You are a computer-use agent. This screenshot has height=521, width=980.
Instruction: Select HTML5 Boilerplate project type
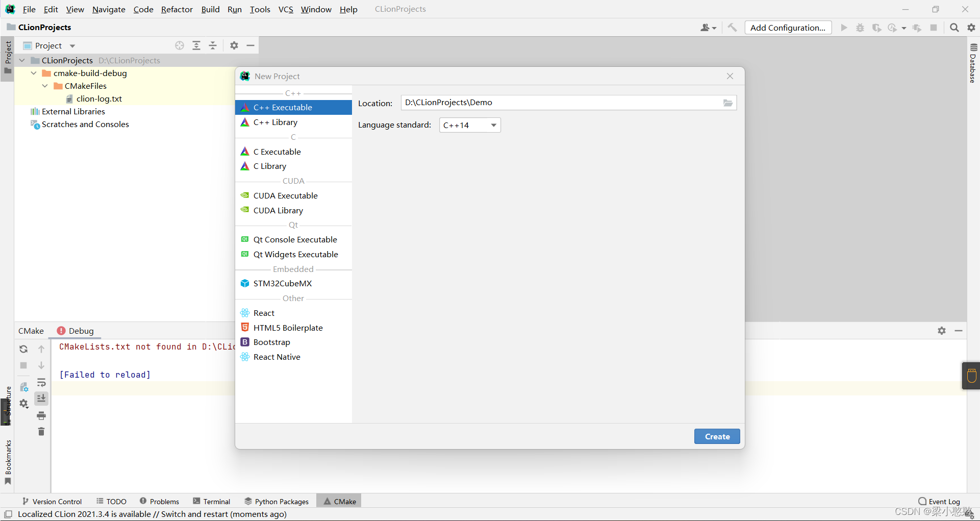(293, 328)
